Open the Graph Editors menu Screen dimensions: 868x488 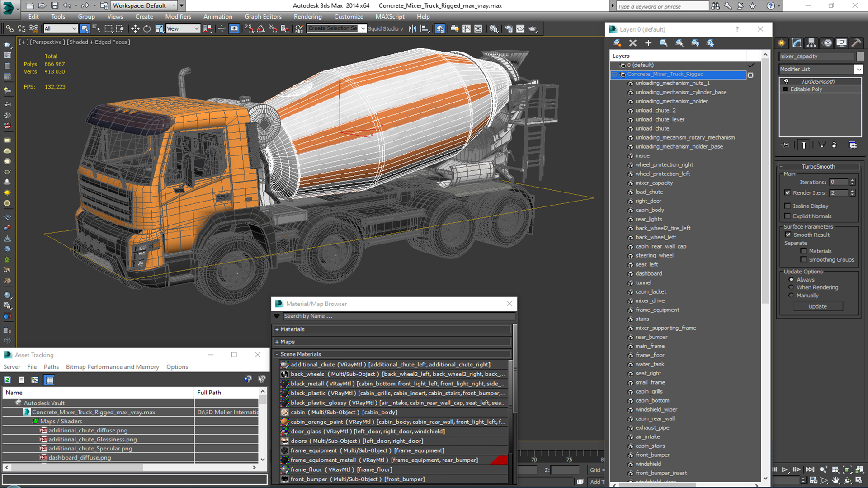tap(263, 17)
